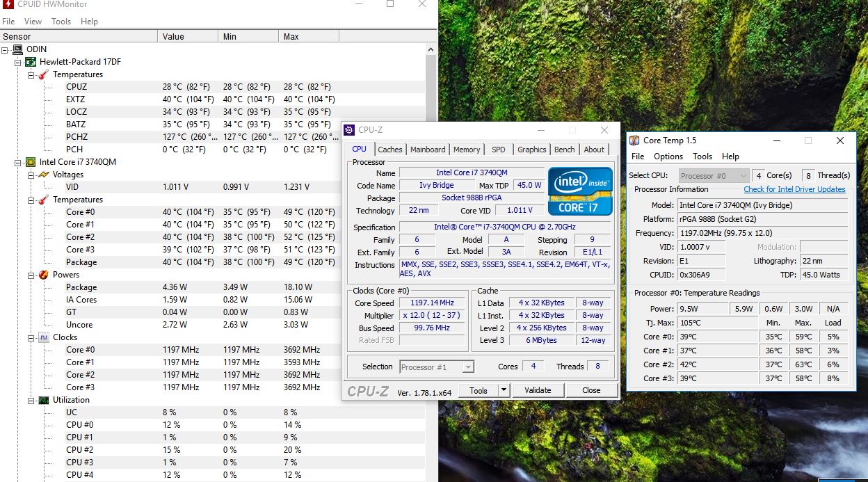Screen dimensions: 868x482
Task: Open the Options menu in Core Temp
Action: pyautogui.click(x=668, y=156)
